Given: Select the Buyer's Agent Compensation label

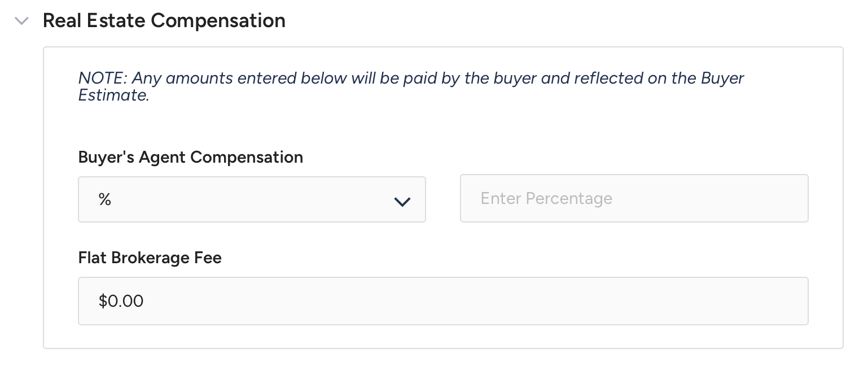Looking at the screenshot, I should coord(190,157).
